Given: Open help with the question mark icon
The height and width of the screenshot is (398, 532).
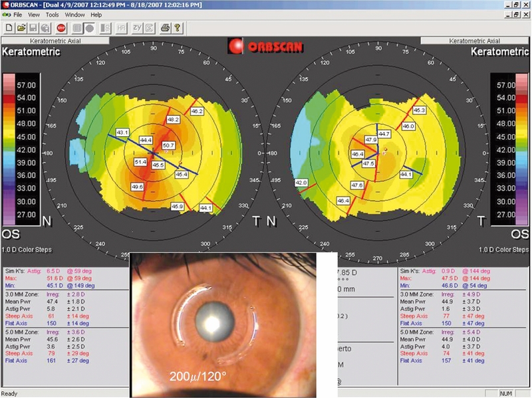Looking at the screenshot, I should 178,28.
